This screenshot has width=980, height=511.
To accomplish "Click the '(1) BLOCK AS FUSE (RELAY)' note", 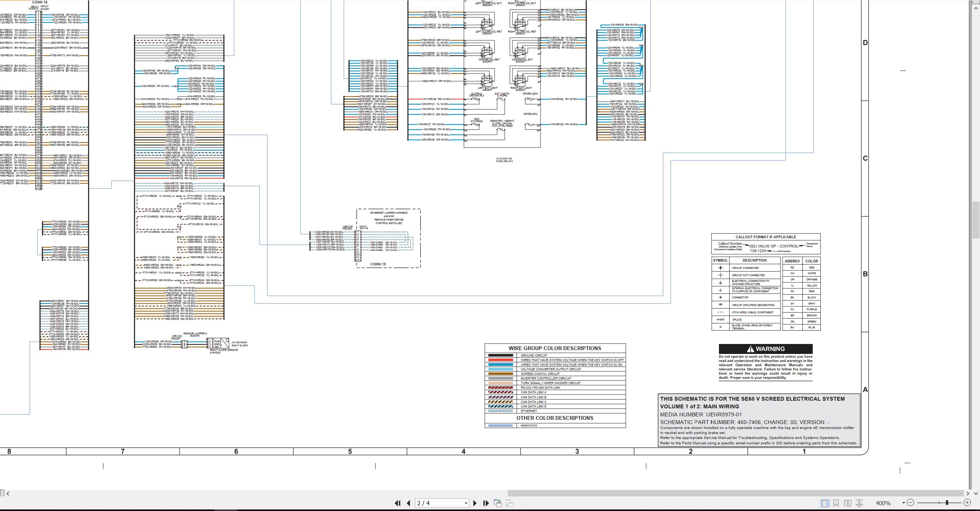I will point(504,160).
